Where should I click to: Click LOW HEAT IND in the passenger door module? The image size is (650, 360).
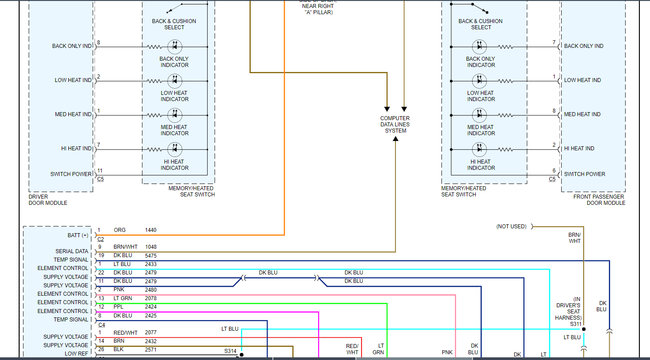582,80
